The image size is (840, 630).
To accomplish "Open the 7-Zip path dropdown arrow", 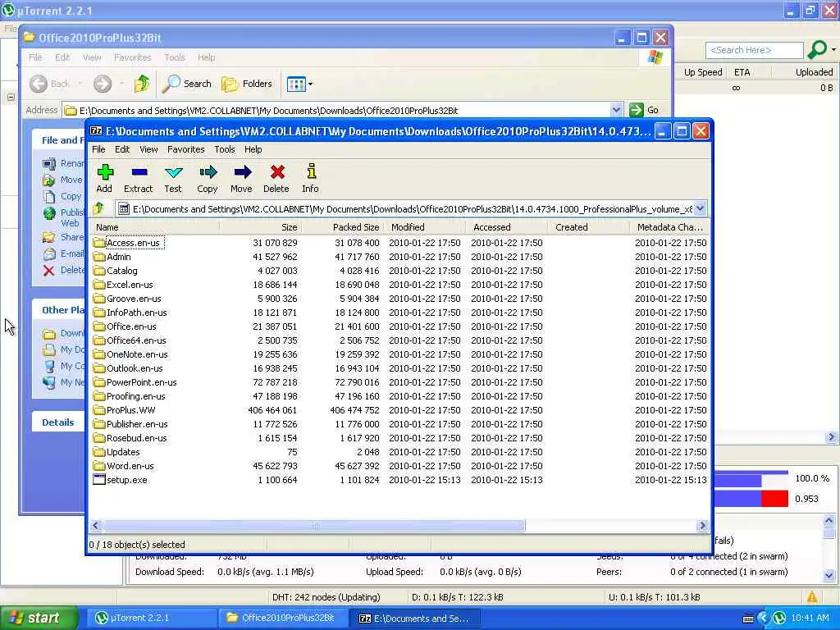I will pos(700,208).
